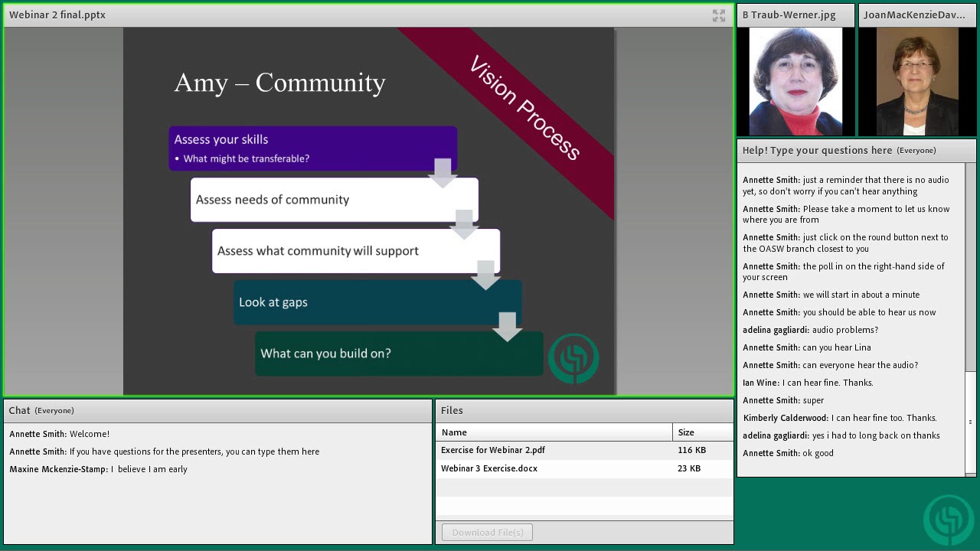980x551 pixels.
Task: Click the 23 KB size cell
Action: (688, 468)
